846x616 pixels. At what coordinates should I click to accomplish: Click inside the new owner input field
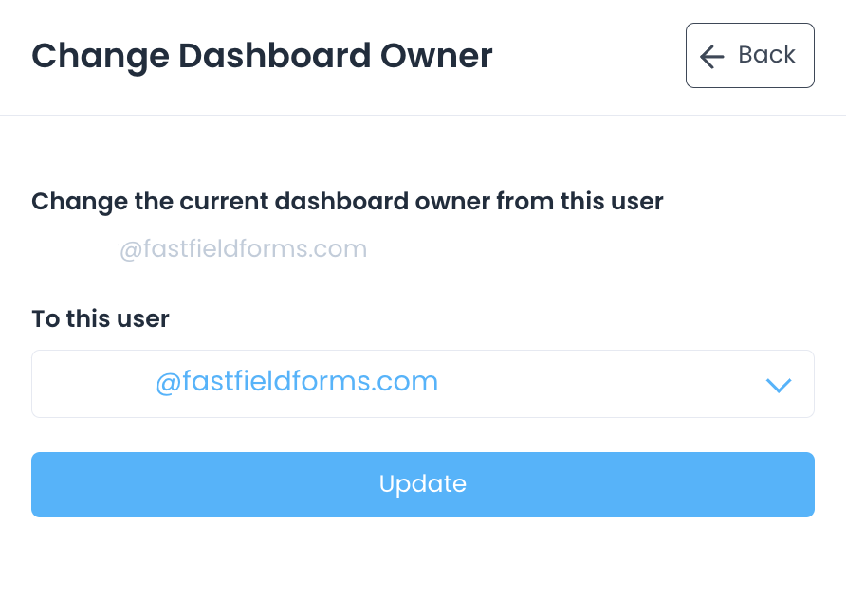pos(423,383)
